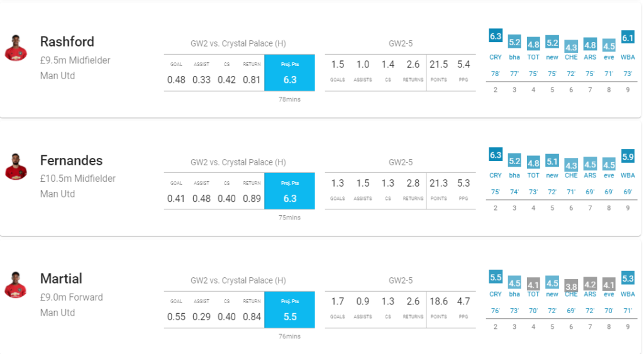Select Fernandes' Proj. Pts 6.3 box
Viewport: 644px width, 354px height.
click(x=289, y=192)
